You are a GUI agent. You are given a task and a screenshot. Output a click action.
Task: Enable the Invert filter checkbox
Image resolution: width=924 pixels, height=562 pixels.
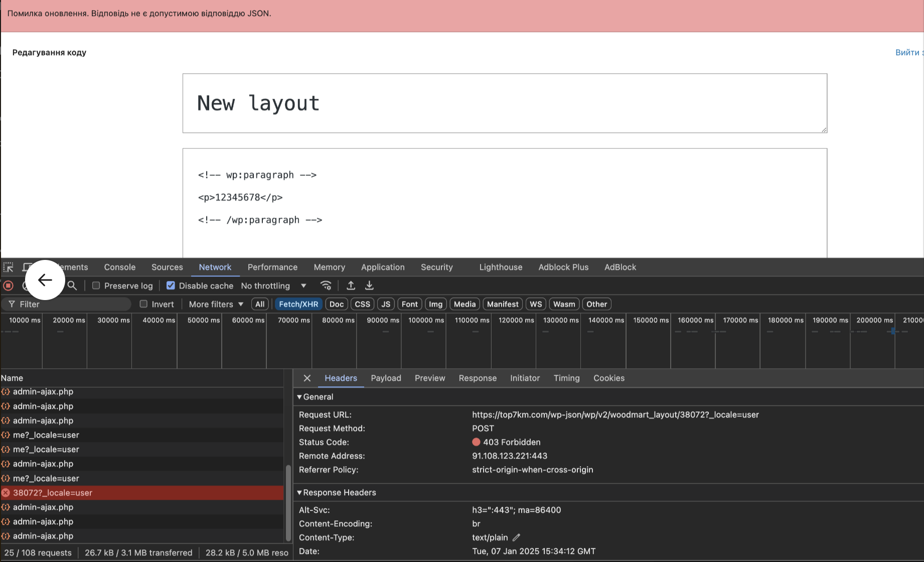[143, 304]
